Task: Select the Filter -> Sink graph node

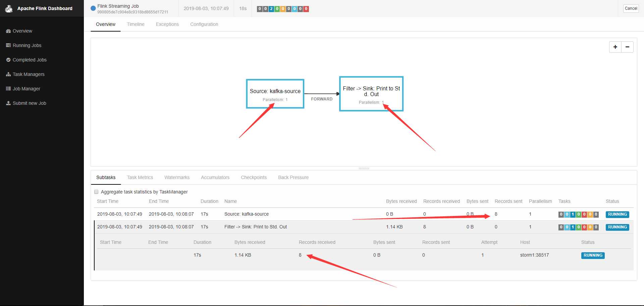Action: 371,94
